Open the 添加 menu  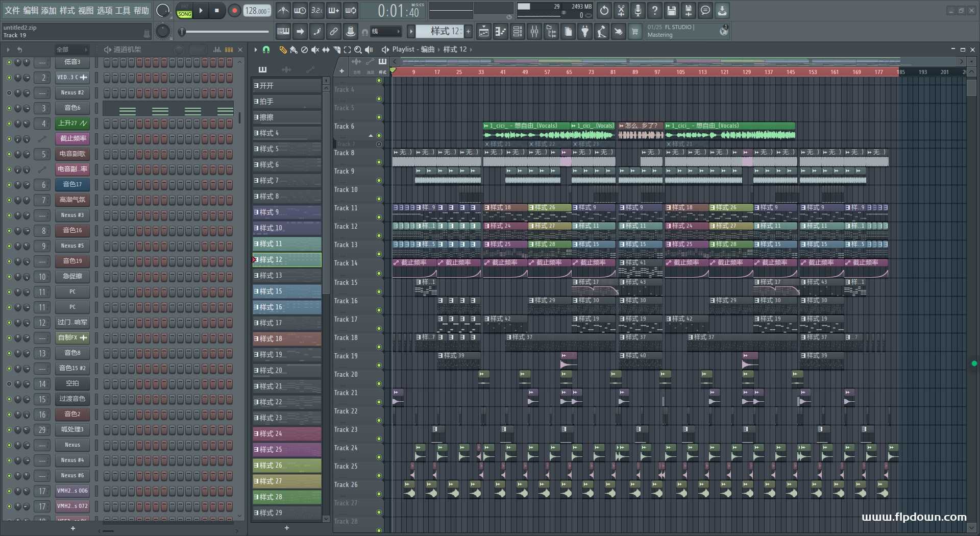[48, 10]
